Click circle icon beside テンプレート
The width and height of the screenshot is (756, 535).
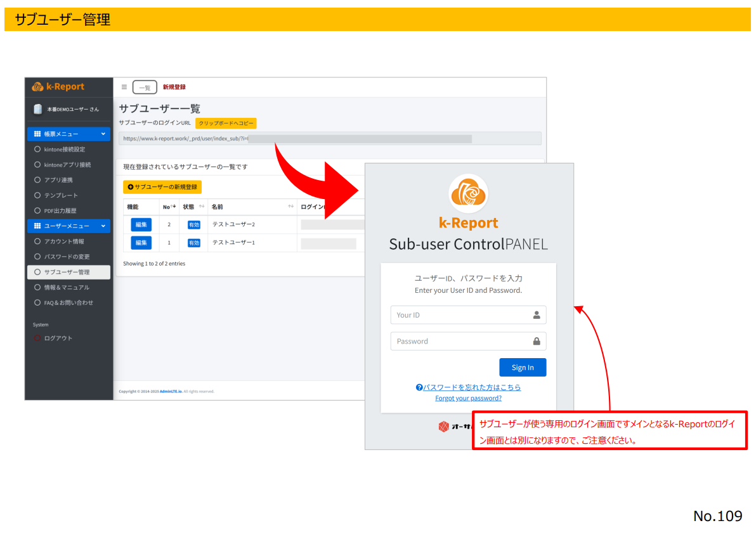tap(37, 195)
